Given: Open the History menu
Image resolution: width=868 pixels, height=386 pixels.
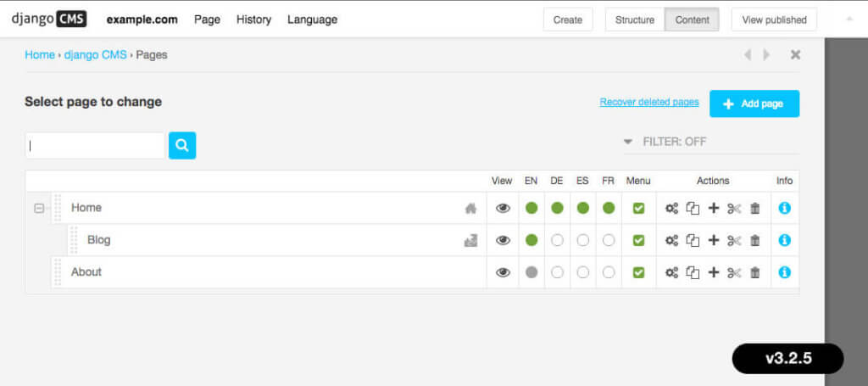Looking at the screenshot, I should (x=253, y=20).
